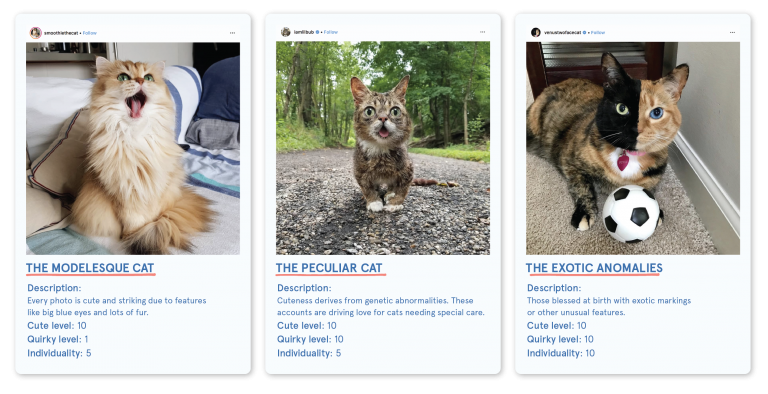Viewport: 768px width, 394px height.
Task: Open more options on smoothiethecat post
Action: click(x=232, y=33)
